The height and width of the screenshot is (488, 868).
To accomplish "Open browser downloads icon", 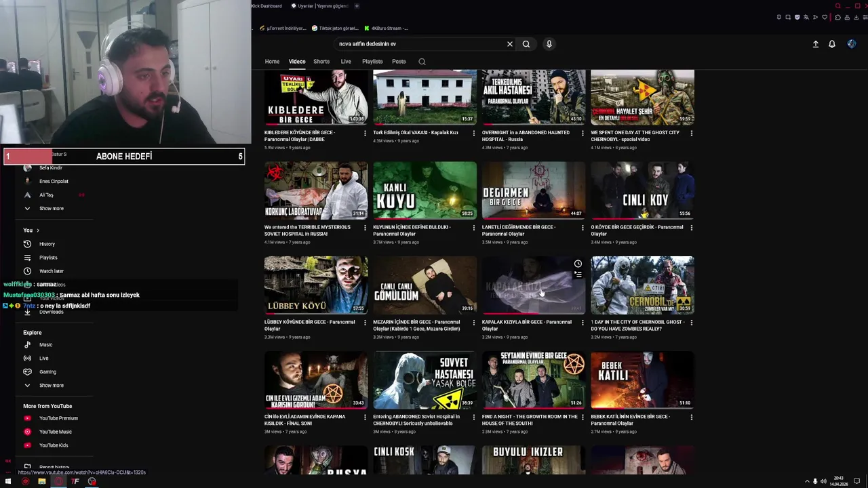I will pyautogui.click(x=856, y=17).
